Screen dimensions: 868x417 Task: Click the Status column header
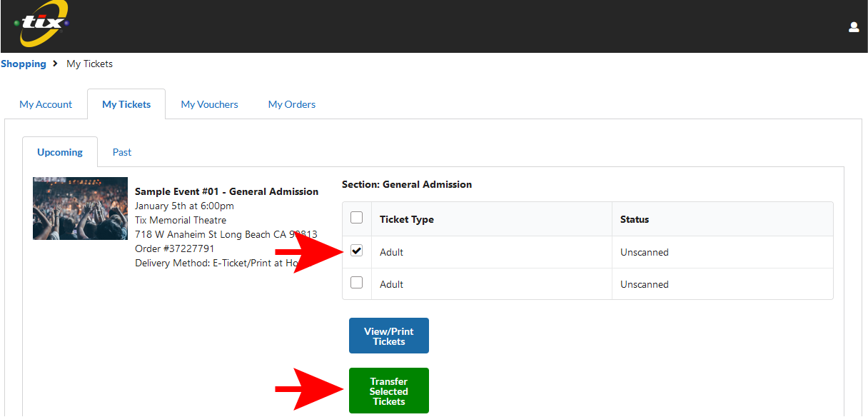pos(635,219)
